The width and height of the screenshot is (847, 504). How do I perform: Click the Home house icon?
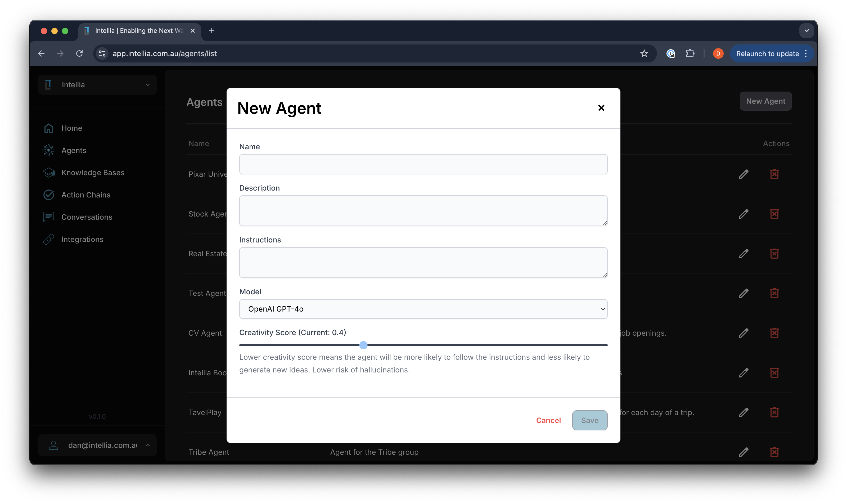48,128
